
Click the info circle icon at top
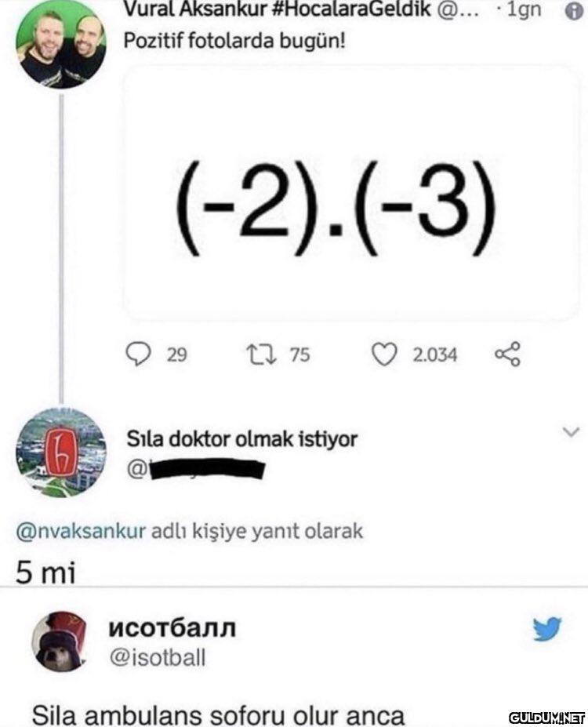click(574, 11)
